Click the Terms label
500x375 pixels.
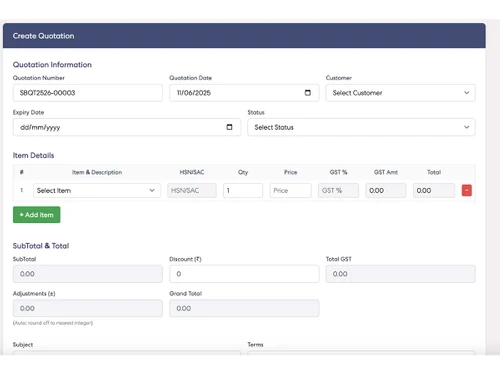coord(255,345)
